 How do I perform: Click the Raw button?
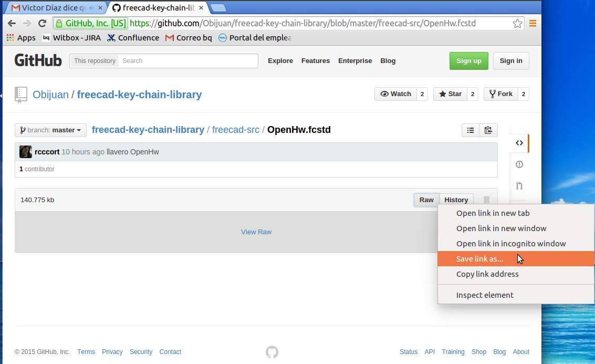(426, 200)
